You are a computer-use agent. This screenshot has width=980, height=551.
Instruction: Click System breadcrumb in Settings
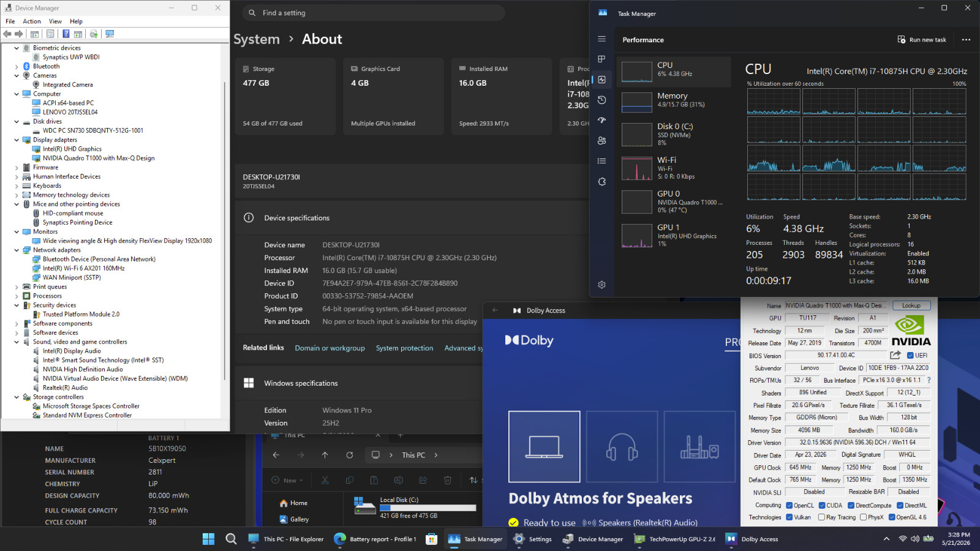click(256, 39)
